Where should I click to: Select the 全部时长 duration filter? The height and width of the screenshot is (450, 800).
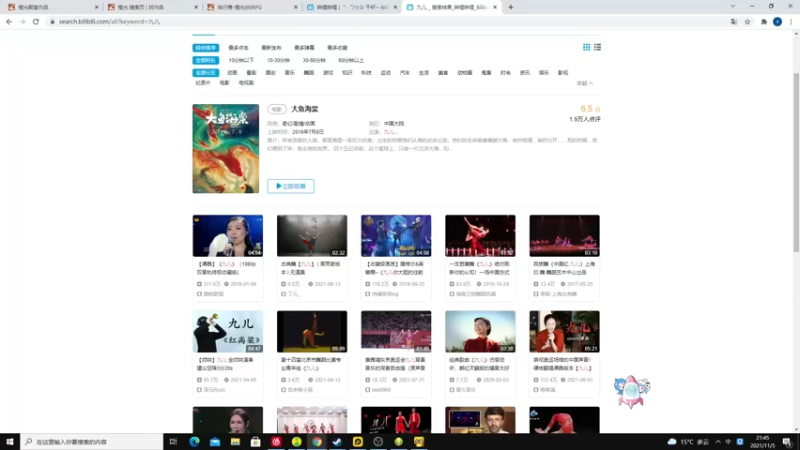click(x=206, y=60)
